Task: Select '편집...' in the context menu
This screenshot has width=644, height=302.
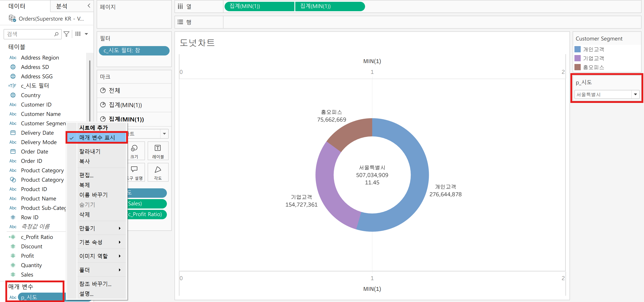Action: pyautogui.click(x=86, y=175)
